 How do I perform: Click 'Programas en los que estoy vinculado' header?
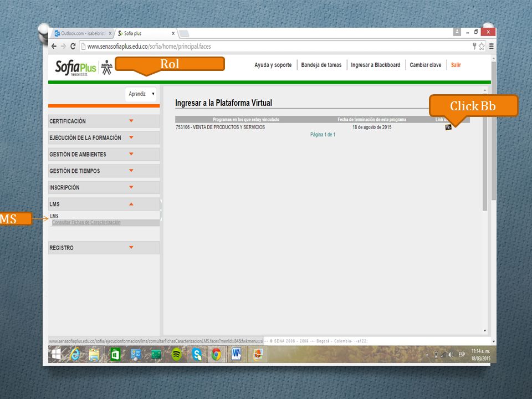(x=246, y=120)
